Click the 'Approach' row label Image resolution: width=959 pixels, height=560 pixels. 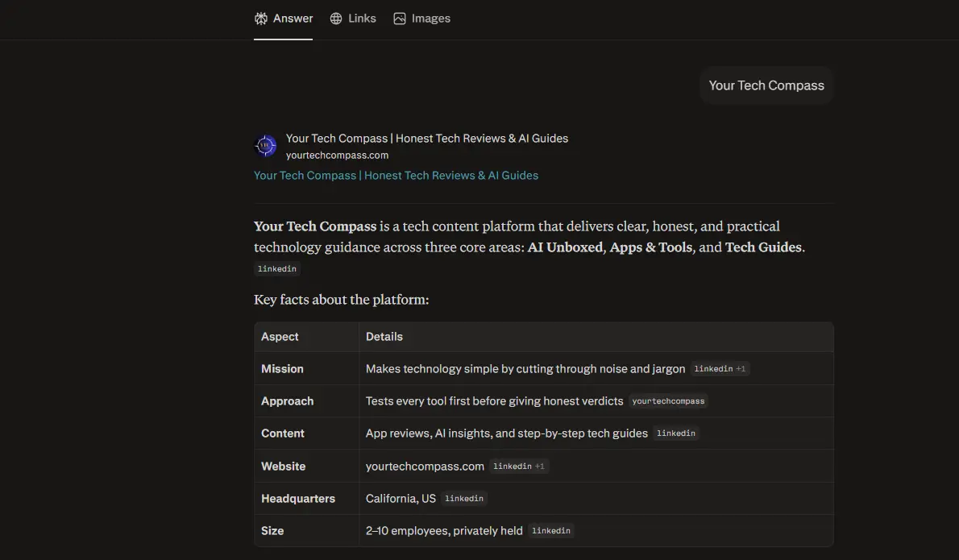(288, 401)
